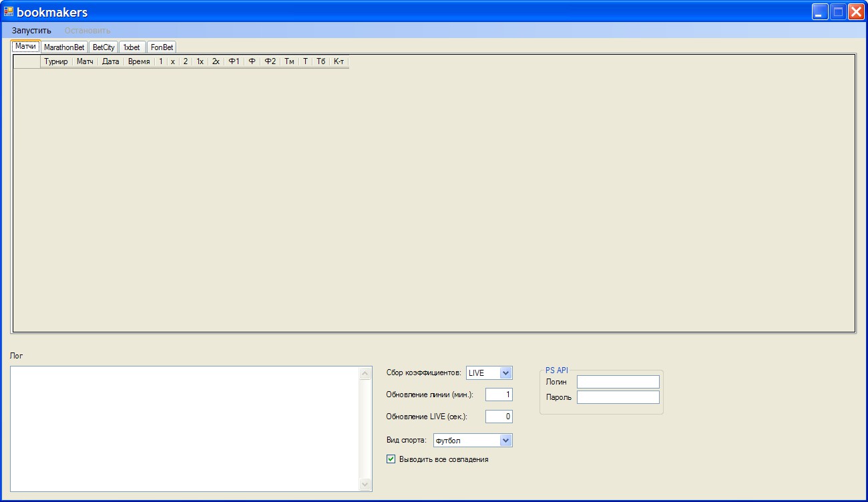This screenshot has height=502, width=868.
Task: Click the 1x column header
Action: [200, 61]
